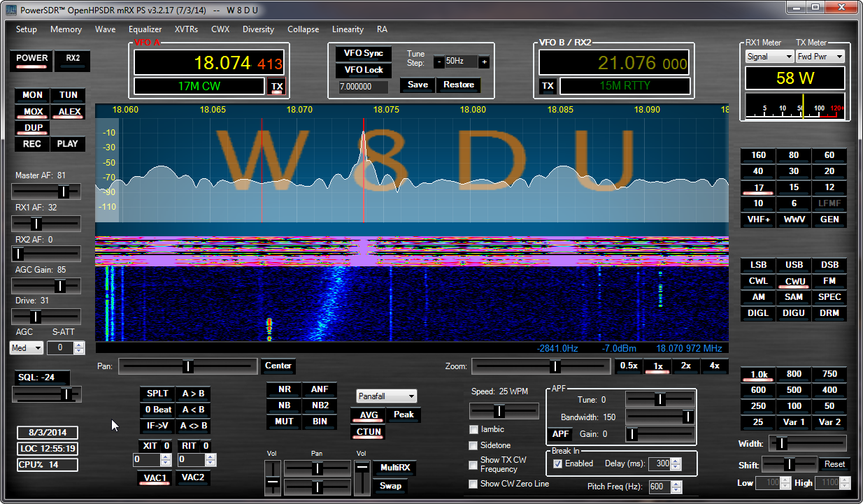Toggle the ALEX button
863x504 pixels.
point(69,112)
